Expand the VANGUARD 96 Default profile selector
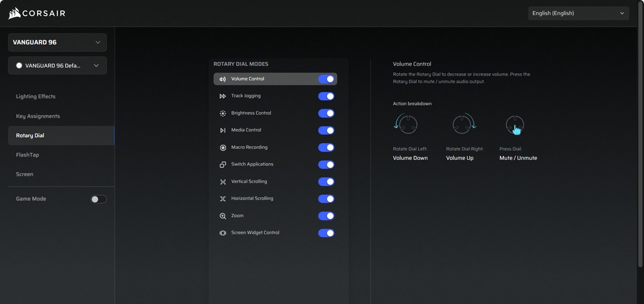This screenshot has height=304, width=644. coord(57,65)
